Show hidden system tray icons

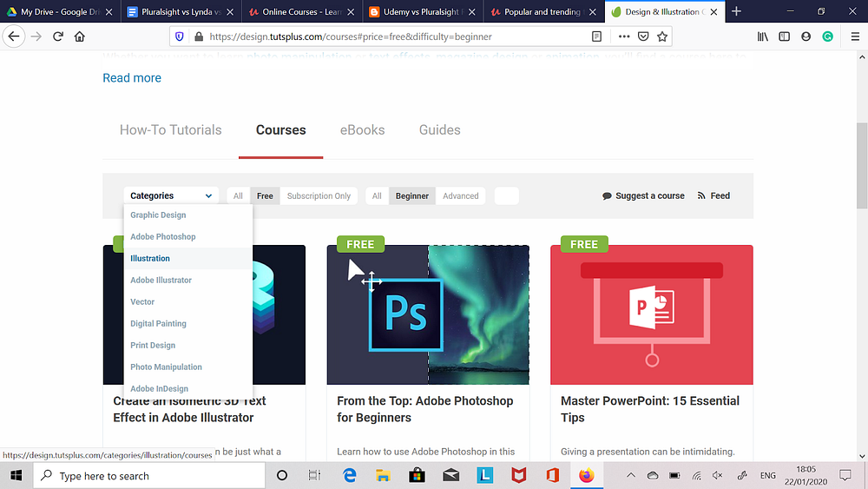click(x=630, y=475)
